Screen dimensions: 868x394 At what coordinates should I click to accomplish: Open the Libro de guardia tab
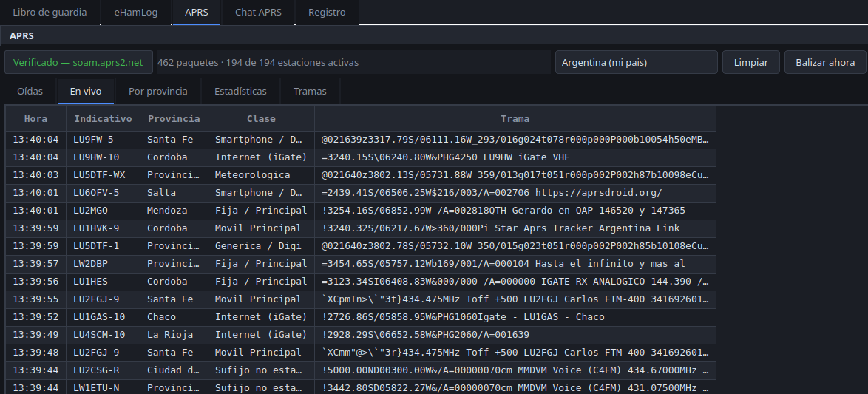[50, 12]
